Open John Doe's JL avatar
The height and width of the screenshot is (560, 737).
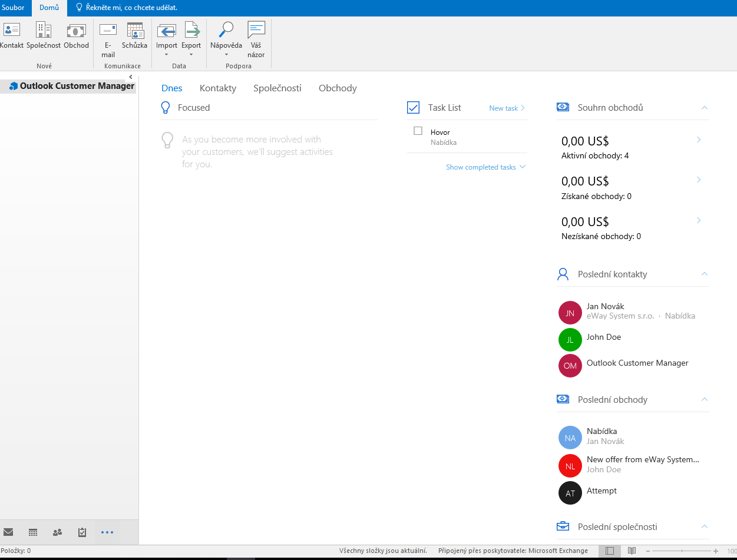pyautogui.click(x=570, y=340)
